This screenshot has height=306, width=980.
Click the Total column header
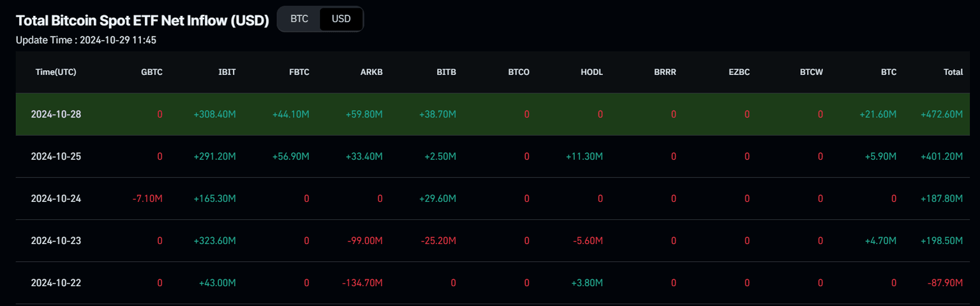[x=953, y=72]
